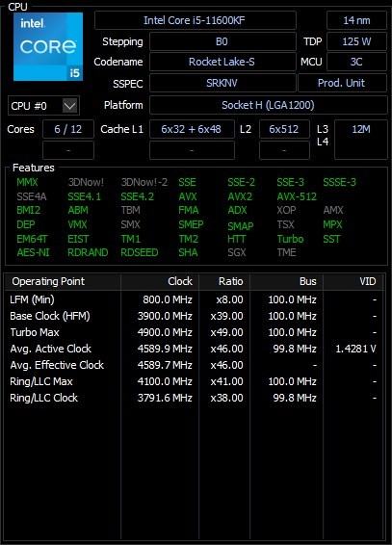This screenshot has width=392, height=545.
Task: Click the Codename value Rocket Lake-S
Action: pos(222,62)
